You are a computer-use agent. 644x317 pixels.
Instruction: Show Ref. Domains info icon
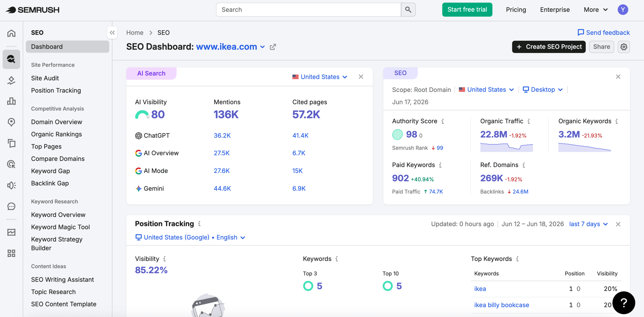(524, 165)
